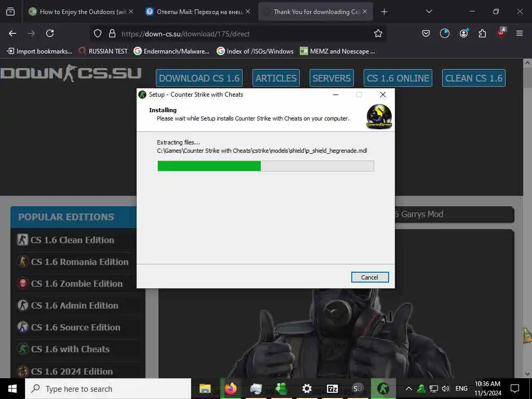This screenshot has width=532, height=399.
Task: Open a new browser tab
Action: (384, 12)
